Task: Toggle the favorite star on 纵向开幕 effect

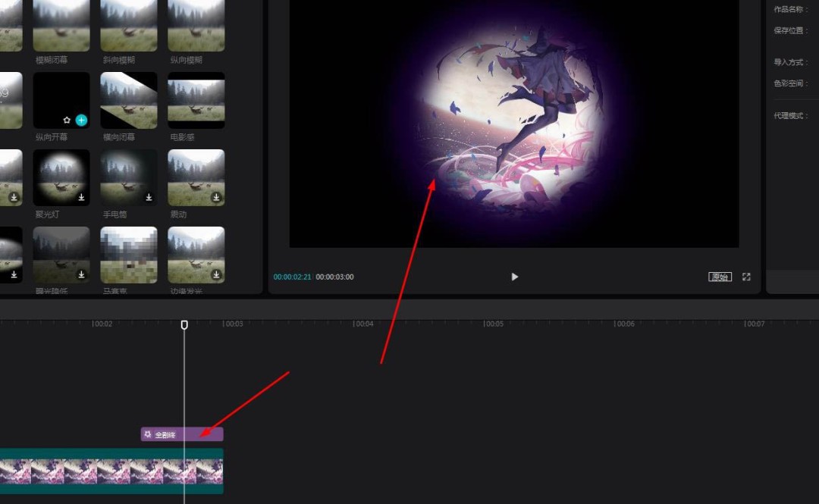Action: (66, 119)
